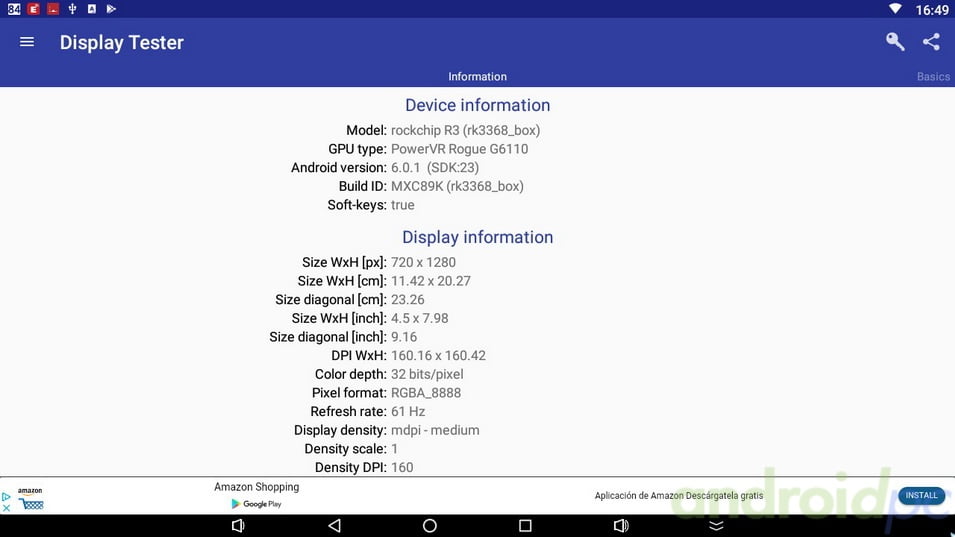Screen dimensions: 955x537
Task: Switch to the Basics tab
Action: click(x=932, y=77)
